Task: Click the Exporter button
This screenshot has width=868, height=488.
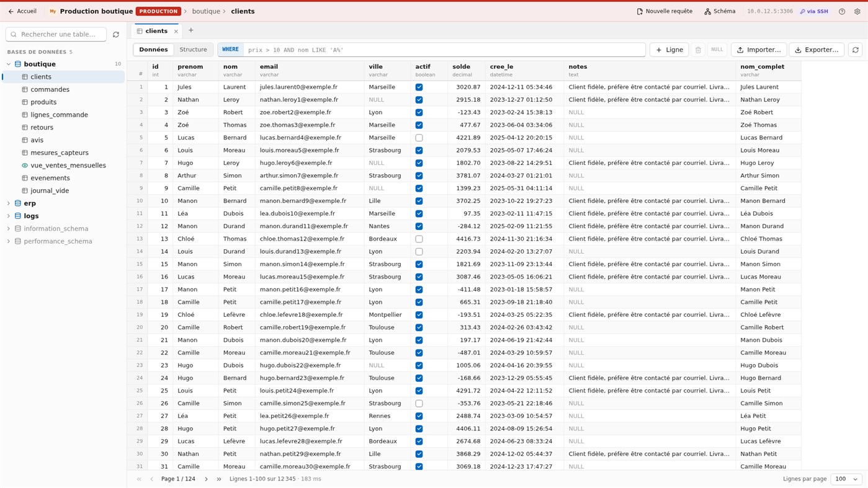Action: 817,50
